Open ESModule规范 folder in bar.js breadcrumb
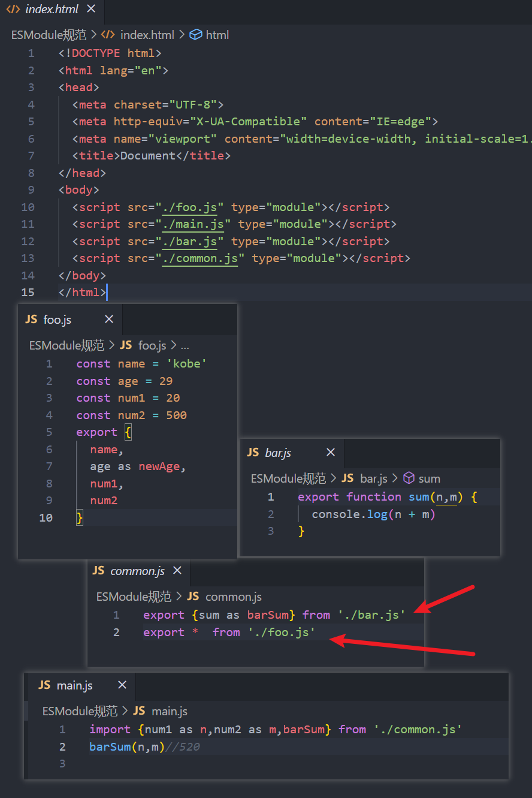The width and height of the screenshot is (532, 798). tap(289, 478)
